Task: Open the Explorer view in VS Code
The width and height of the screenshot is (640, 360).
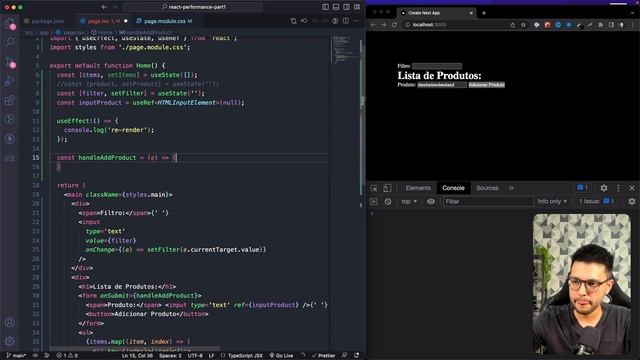Action: click(10, 23)
